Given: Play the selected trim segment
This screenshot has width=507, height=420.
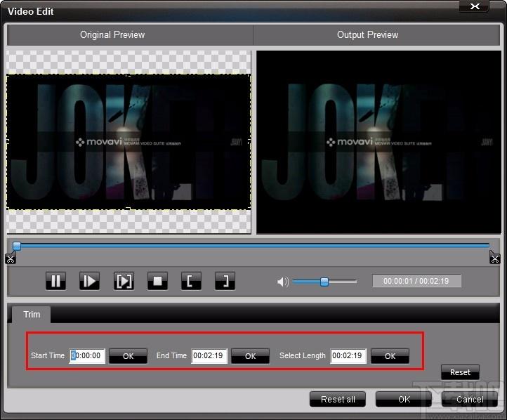Looking at the screenshot, I should pyautogui.click(x=124, y=282).
